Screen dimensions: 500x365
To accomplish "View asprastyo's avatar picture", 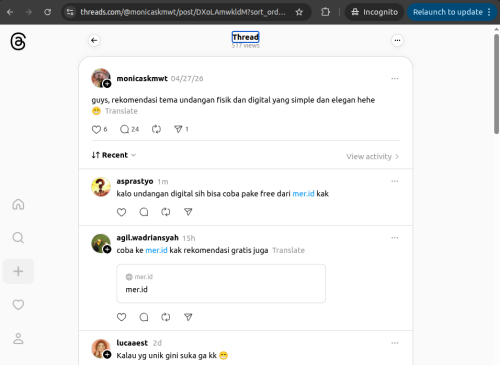I will click(101, 187).
